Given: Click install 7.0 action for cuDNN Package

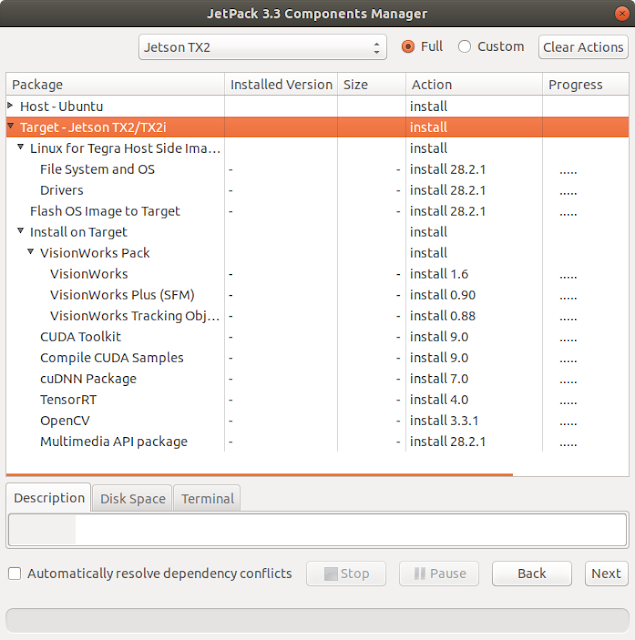Looking at the screenshot, I should [439, 379].
